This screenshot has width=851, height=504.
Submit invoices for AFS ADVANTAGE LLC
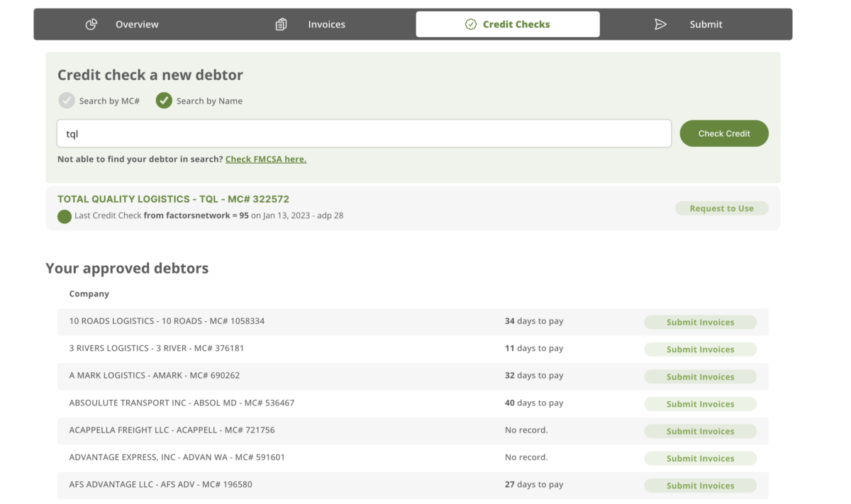pos(700,486)
